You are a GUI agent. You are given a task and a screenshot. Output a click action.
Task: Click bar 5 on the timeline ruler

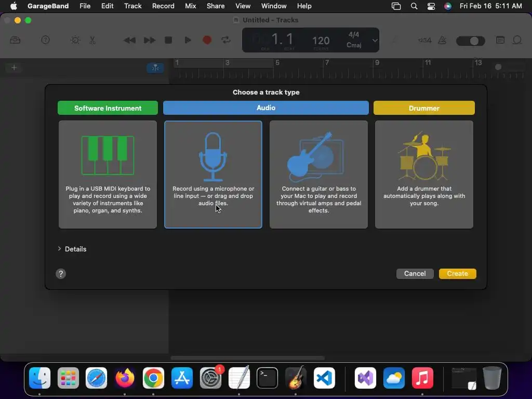point(277,63)
